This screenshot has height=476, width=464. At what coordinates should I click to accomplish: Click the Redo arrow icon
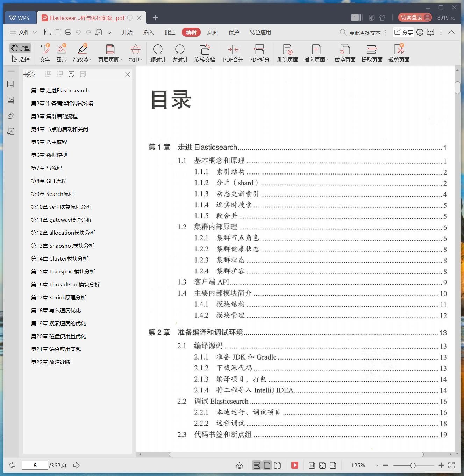tap(88, 32)
